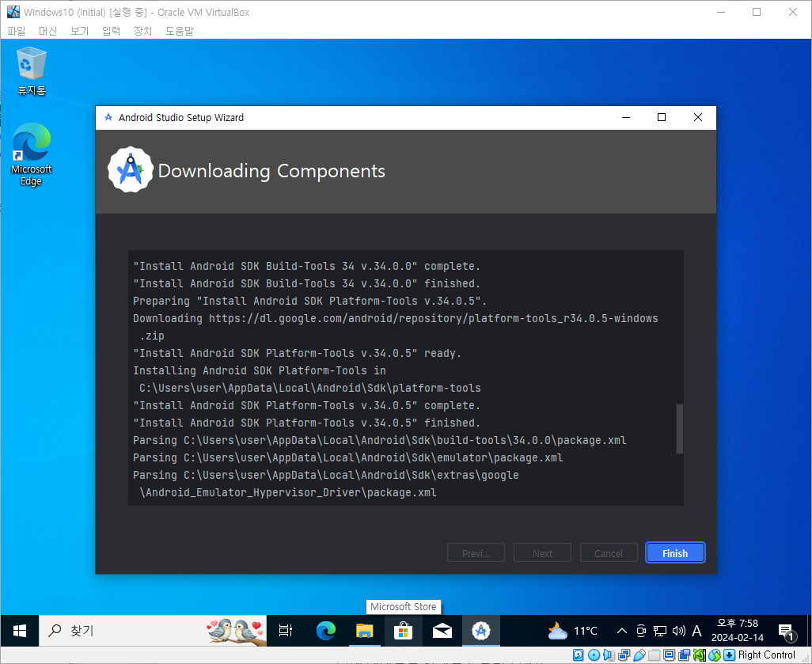Maximize the Android Studio Setup Wizard window
Screen dimensions: 812x664
[x=662, y=118]
